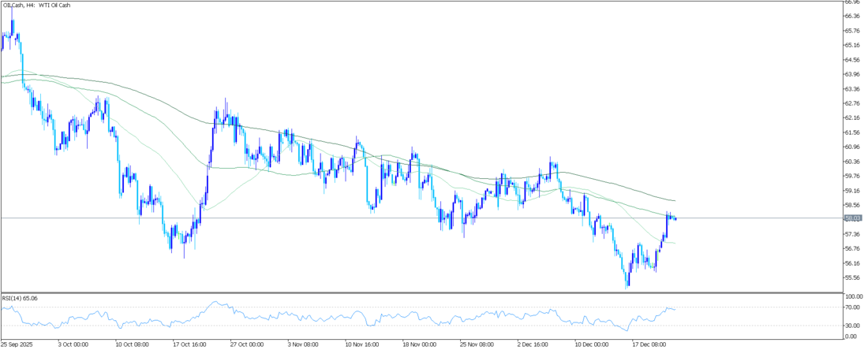Click the right end of the RSI line
This screenshot has width=868, height=350.
coord(675,309)
